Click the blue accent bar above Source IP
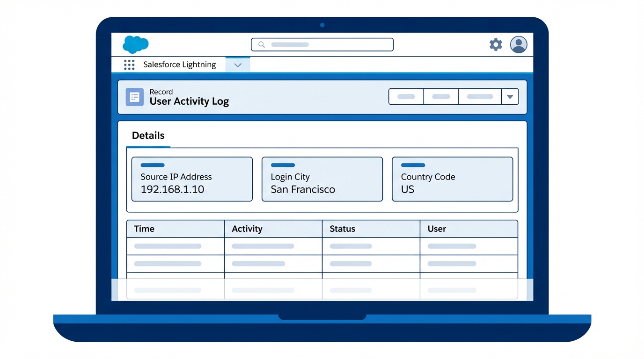Viewport: 644px width, 359px height. click(152, 165)
